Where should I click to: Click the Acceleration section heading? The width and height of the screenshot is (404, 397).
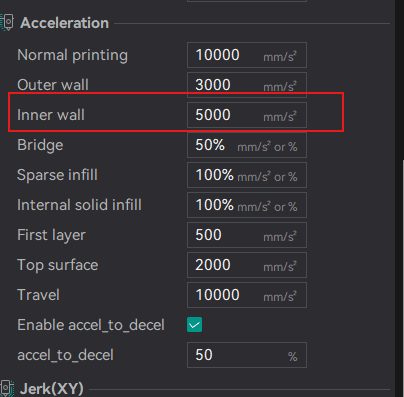[x=64, y=23]
